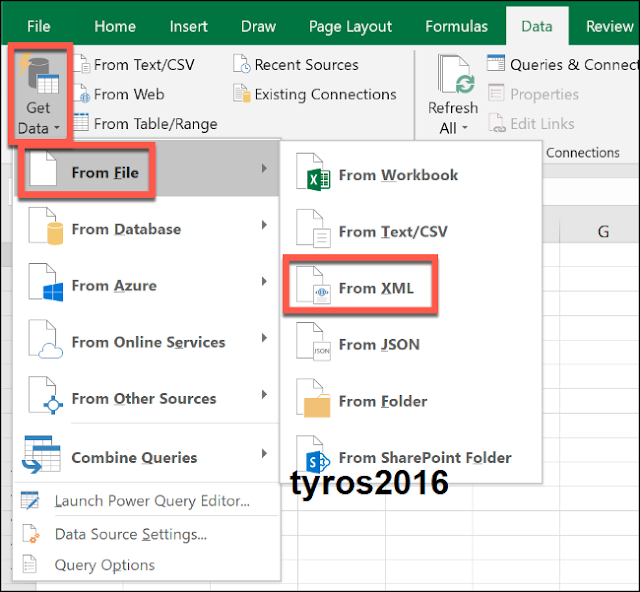
Task: Select From Azure menu entry text
Action: tap(114, 285)
